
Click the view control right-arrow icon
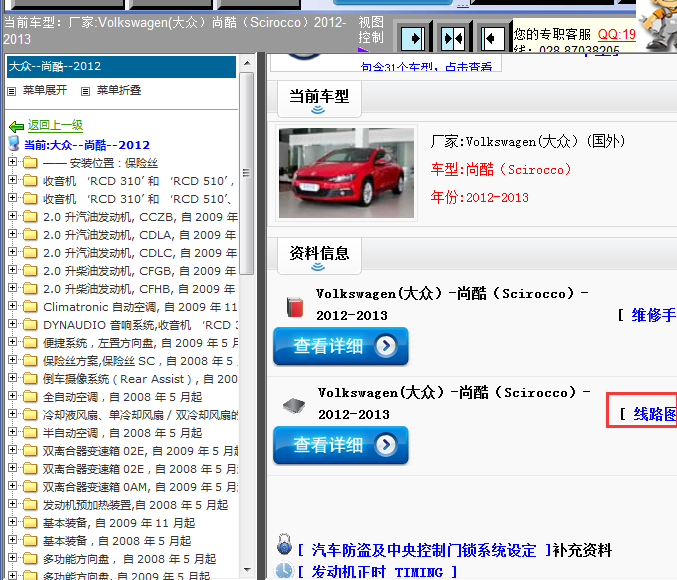pos(413,39)
